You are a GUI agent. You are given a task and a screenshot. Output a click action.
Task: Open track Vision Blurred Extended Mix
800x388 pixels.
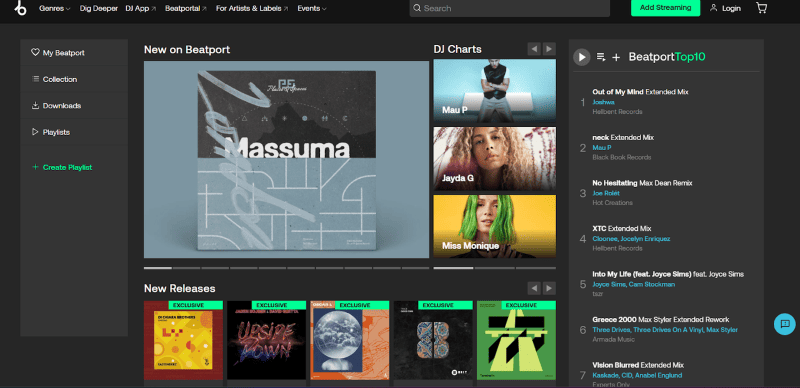tap(638, 365)
